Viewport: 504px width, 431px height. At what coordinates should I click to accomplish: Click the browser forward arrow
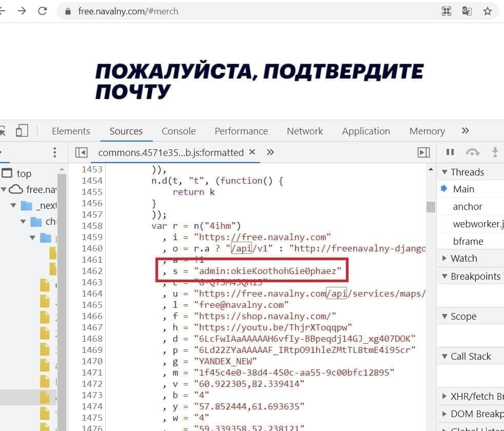(x=21, y=11)
